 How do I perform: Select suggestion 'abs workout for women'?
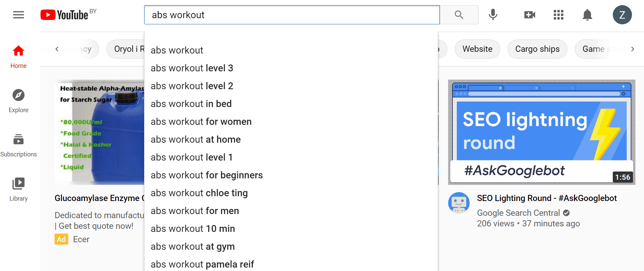pos(291,121)
